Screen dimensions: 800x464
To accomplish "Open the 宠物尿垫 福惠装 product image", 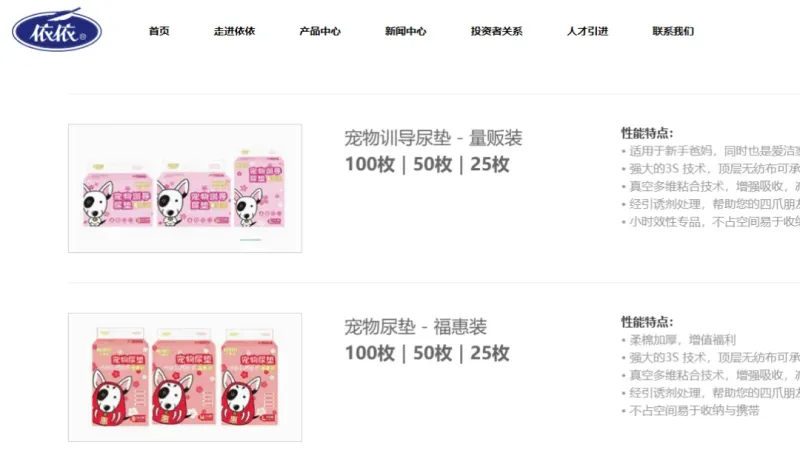I will tap(185, 377).
